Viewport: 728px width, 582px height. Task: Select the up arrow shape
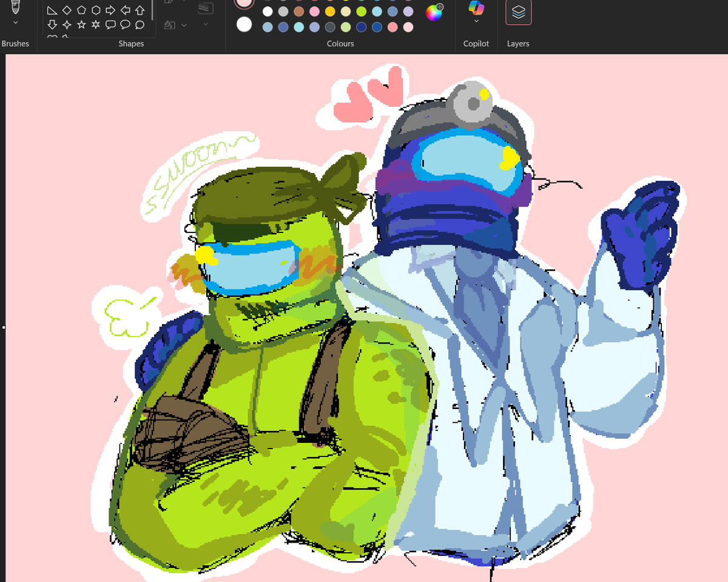(x=140, y=10)
